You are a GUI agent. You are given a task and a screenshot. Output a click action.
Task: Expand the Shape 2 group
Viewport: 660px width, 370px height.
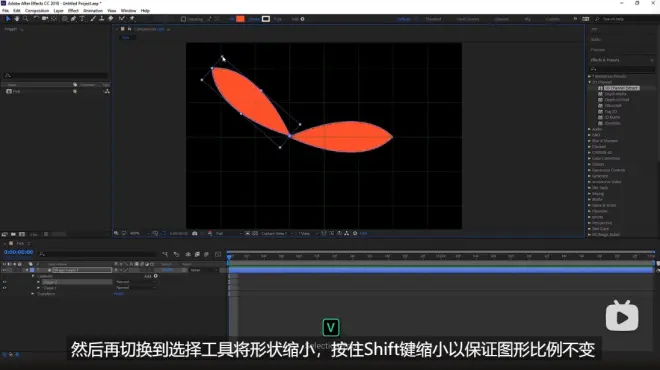[38, 282]
